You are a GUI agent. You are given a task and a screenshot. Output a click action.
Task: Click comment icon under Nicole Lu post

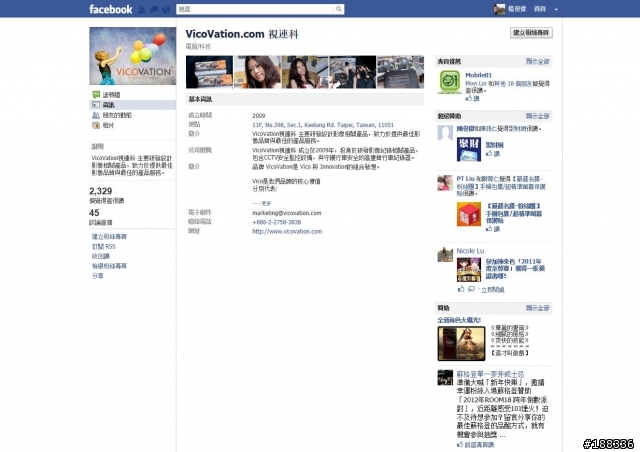[471, 289]
